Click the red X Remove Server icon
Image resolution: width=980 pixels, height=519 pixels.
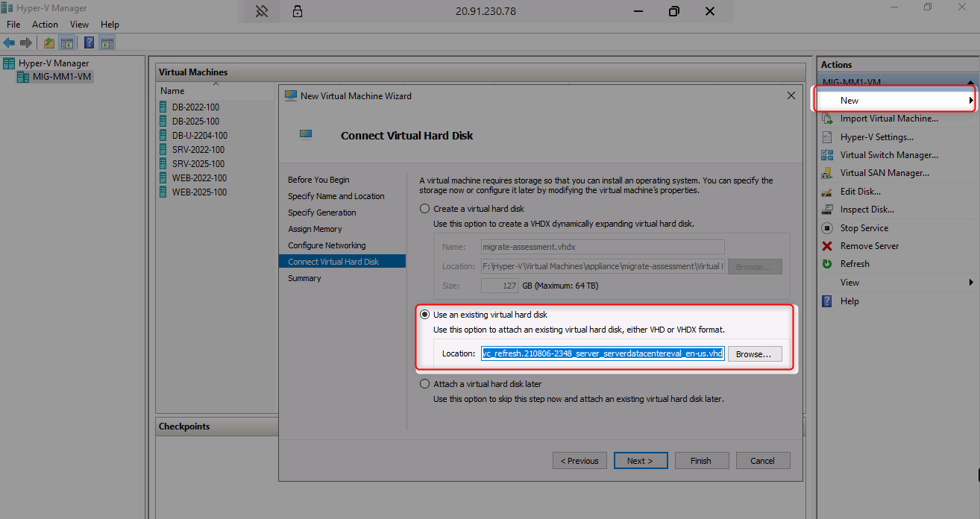[x=827, y=246]
